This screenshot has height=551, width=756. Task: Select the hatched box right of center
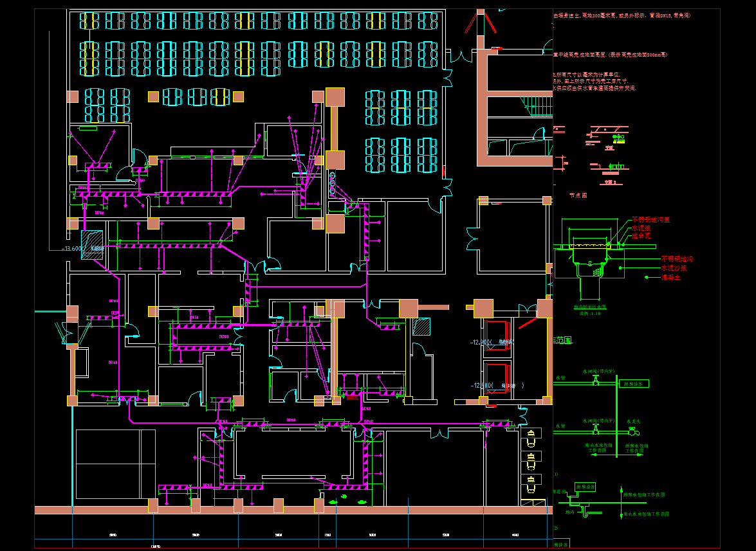(421, 327)
